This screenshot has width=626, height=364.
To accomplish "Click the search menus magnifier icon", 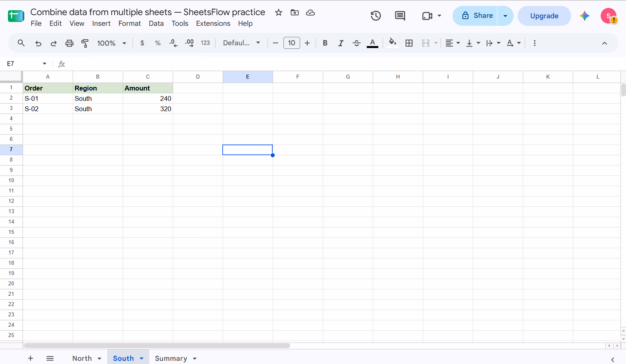I will click(x=21, y=43).
